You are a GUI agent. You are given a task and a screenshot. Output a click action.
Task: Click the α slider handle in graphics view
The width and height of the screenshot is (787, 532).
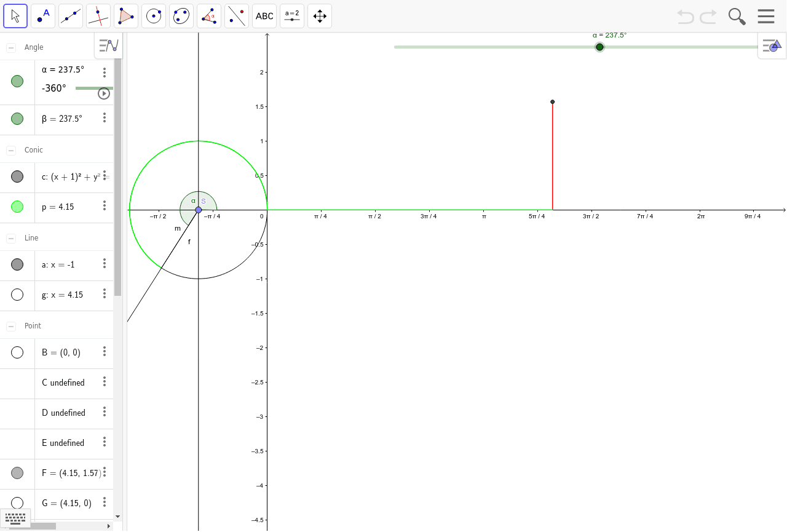click(x=599, y=47)
